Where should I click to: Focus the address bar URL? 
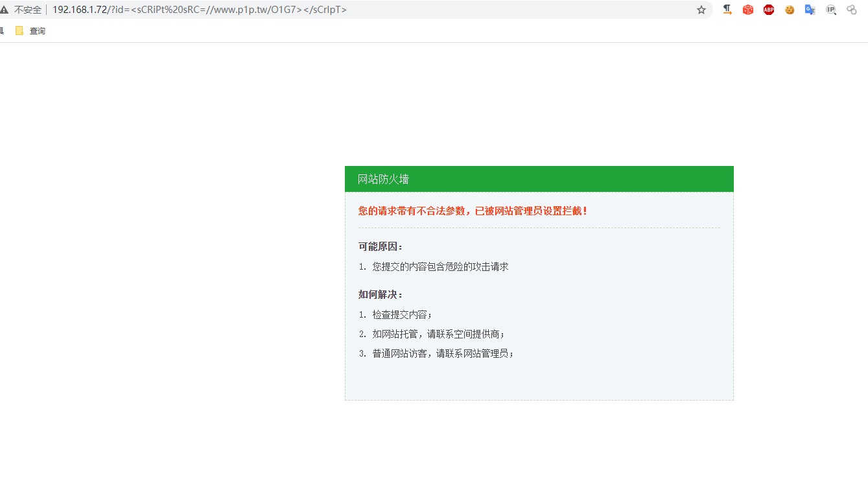click(200, 10)
